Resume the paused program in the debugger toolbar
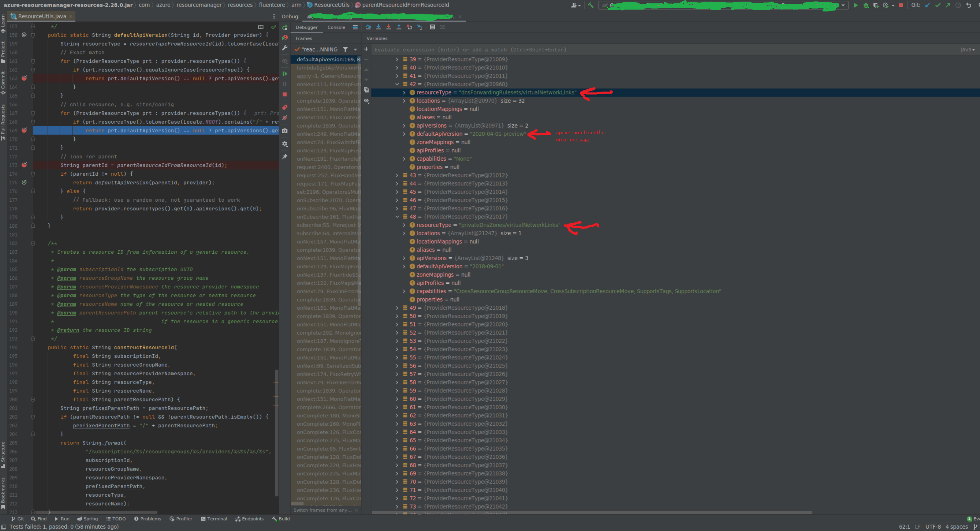 click(x=285, y=74)
